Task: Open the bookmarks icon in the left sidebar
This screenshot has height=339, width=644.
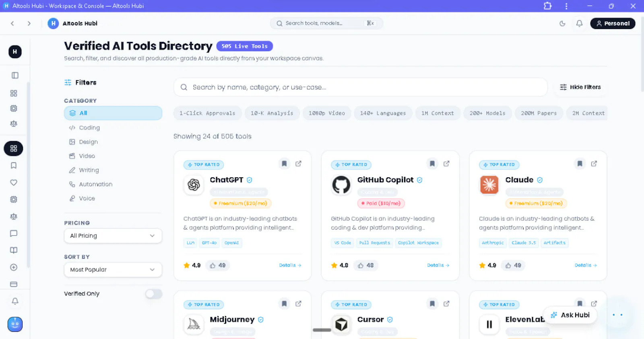Action: (14, 166)
